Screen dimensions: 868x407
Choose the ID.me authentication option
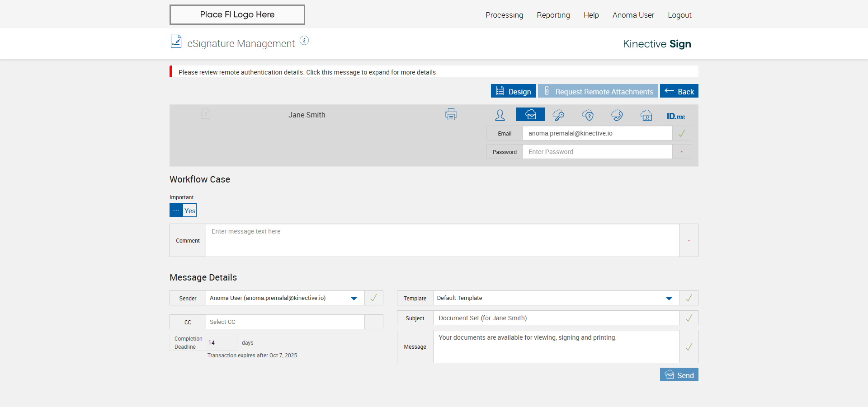click(676, 116)
